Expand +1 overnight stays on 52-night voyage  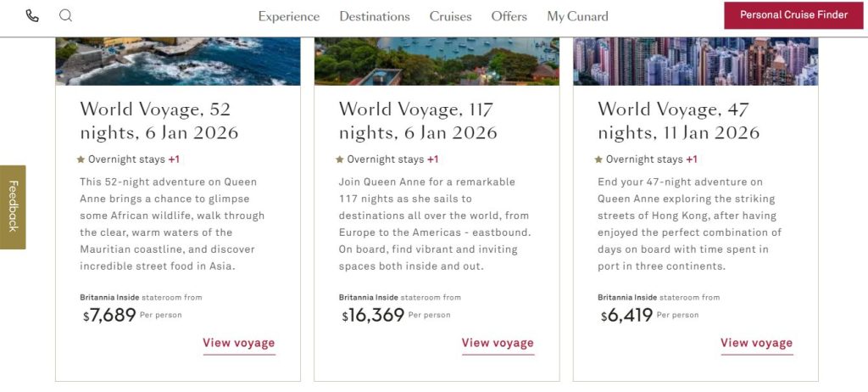[x=174, y=160]
